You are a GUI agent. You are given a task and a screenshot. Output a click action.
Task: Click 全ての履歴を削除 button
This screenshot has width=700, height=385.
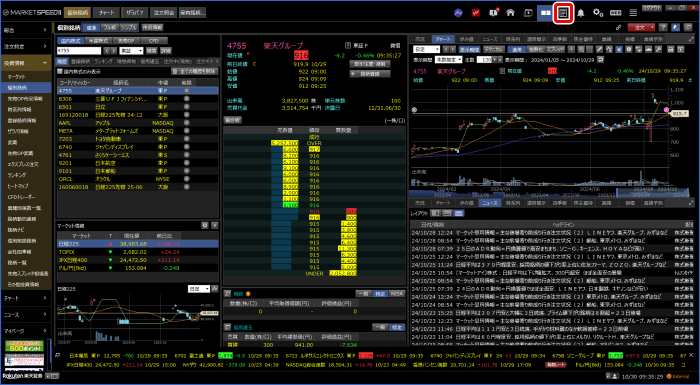coord(195,71)
